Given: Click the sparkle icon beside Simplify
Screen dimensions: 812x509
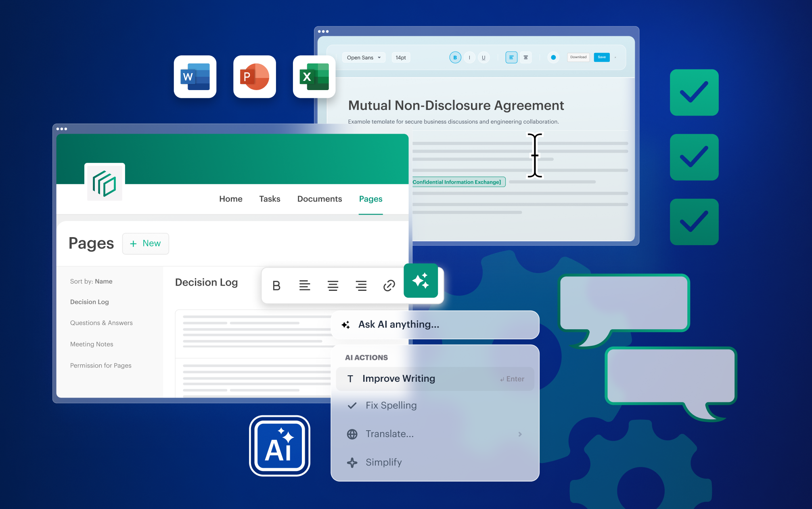Looking at the screenshot, I should pos(352,463).
